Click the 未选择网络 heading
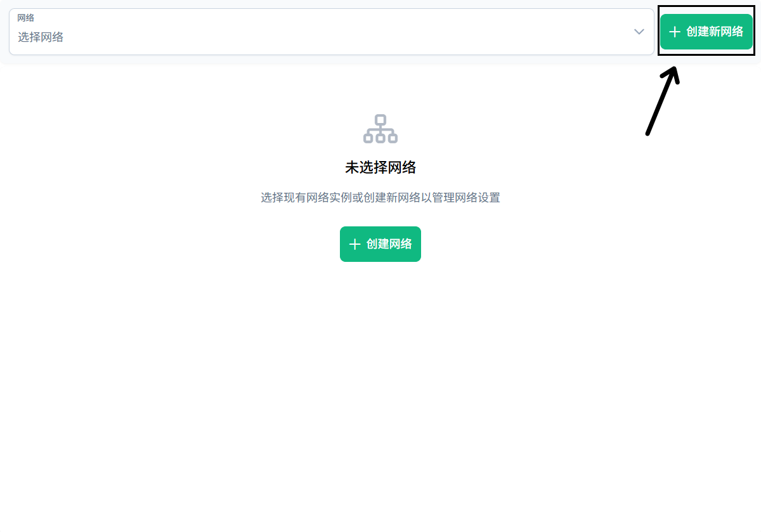The image size is (761, 532). click(380, 167)
